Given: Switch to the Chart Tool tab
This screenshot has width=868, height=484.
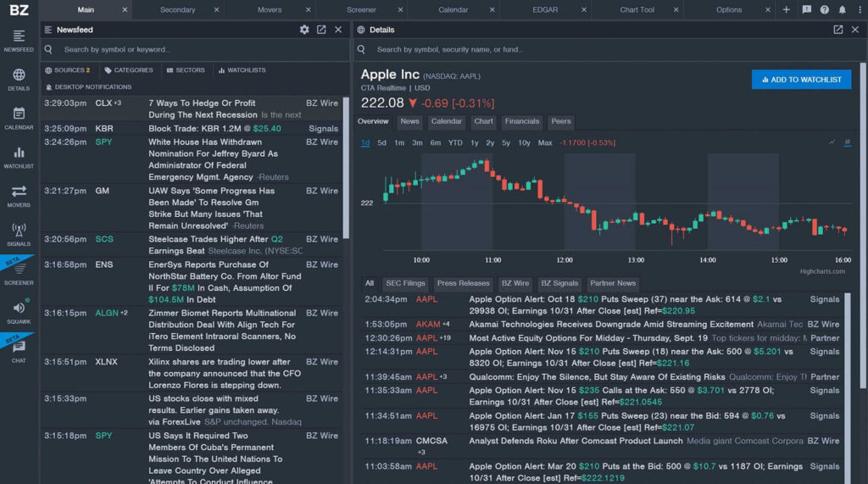Looking at the screenshot, I should 637,10.
